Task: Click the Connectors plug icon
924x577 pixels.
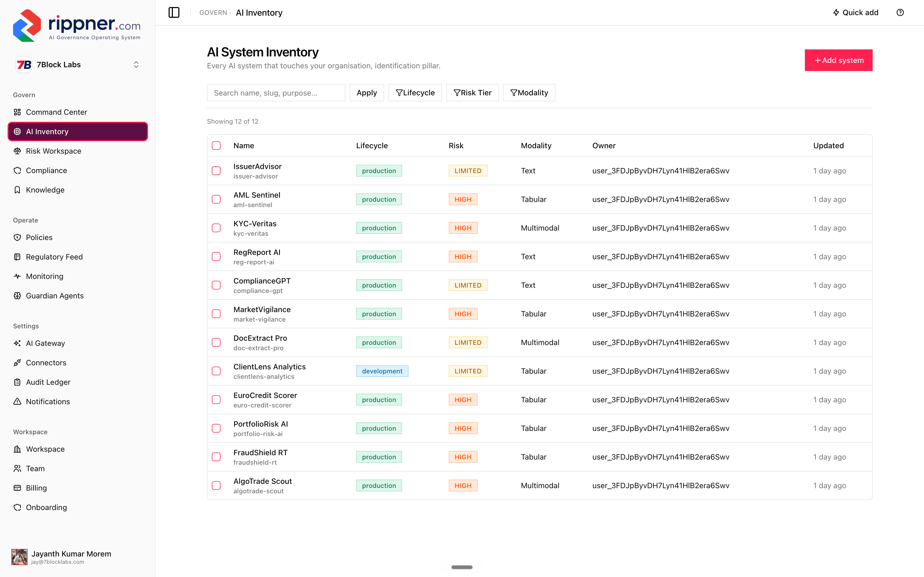Action: (x=17, y=363)
